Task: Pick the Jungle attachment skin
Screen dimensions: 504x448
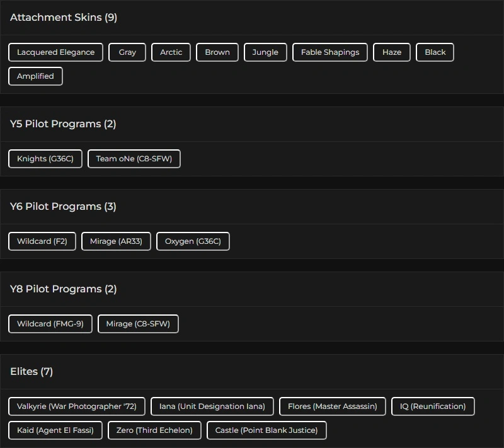Action: click(265, 52)
